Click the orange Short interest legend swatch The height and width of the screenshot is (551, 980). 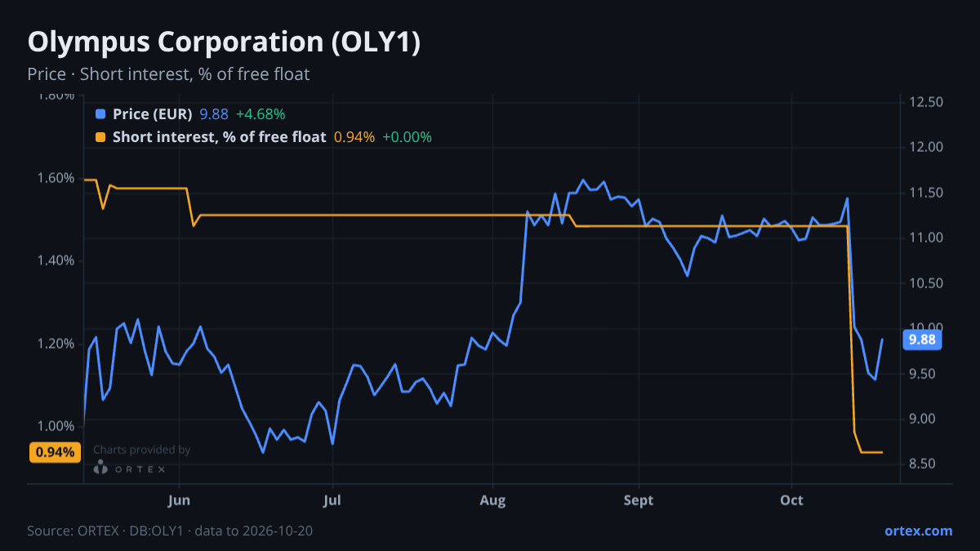click(100, 137)
